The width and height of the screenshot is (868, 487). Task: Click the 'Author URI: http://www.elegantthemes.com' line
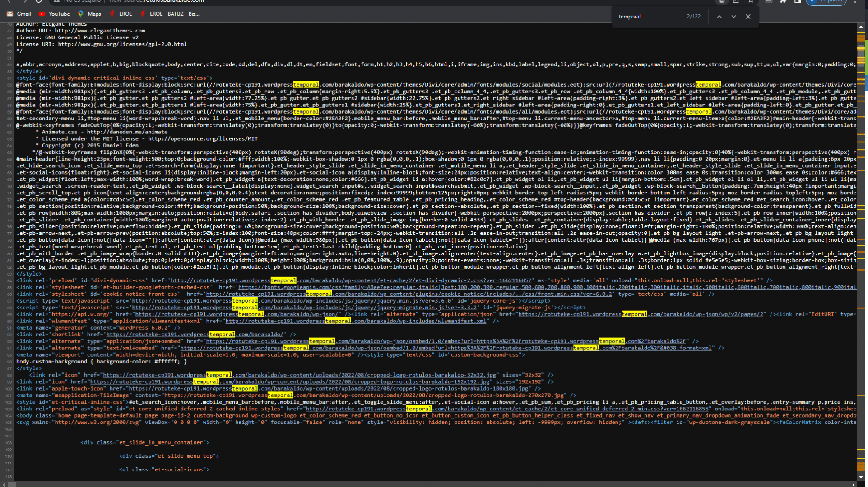tap(81, 31)
